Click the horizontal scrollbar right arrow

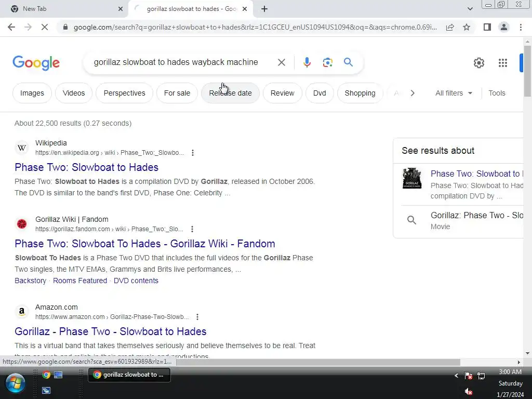tap(518, 362)
